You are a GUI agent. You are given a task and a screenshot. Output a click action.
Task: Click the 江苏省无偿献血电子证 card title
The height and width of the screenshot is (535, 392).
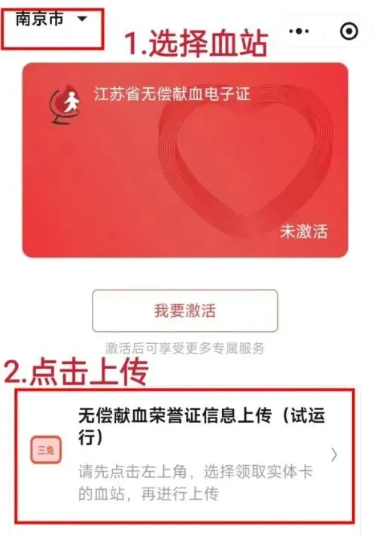[172, 94]
